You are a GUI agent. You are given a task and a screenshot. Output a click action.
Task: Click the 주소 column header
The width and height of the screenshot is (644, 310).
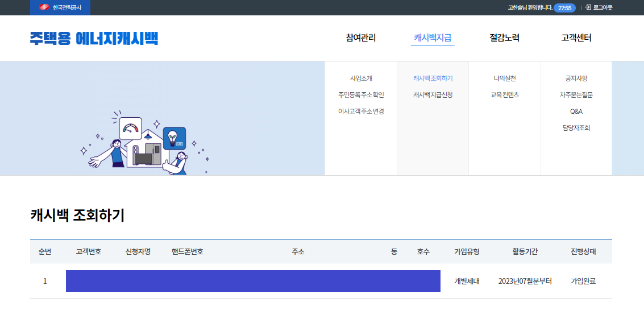(x=298, y=251)
